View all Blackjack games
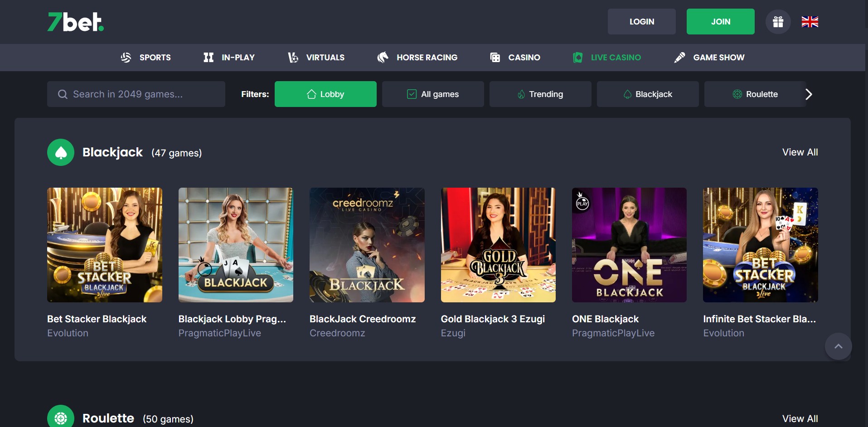The height and width of the screenshot is (427, 868). point(800,152)
